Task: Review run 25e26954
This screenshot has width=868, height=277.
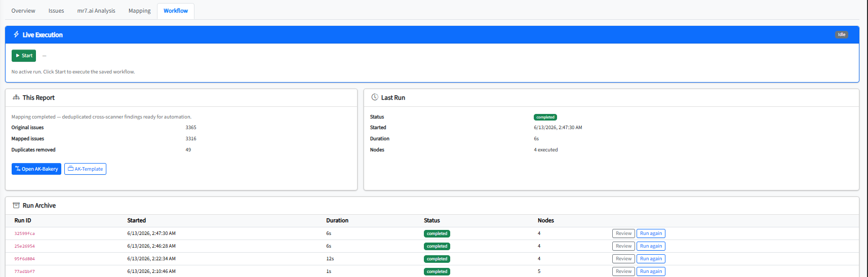Action: click(x=623, y=246)
